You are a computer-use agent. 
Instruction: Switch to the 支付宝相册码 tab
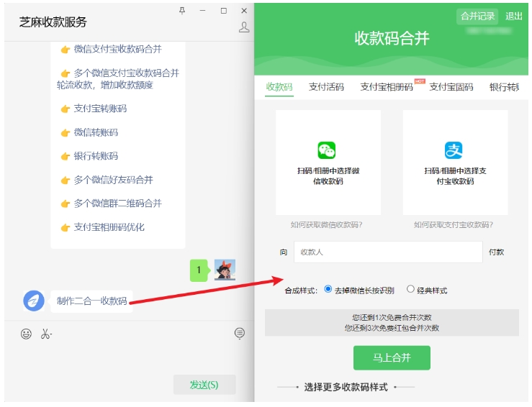point(387,87)
